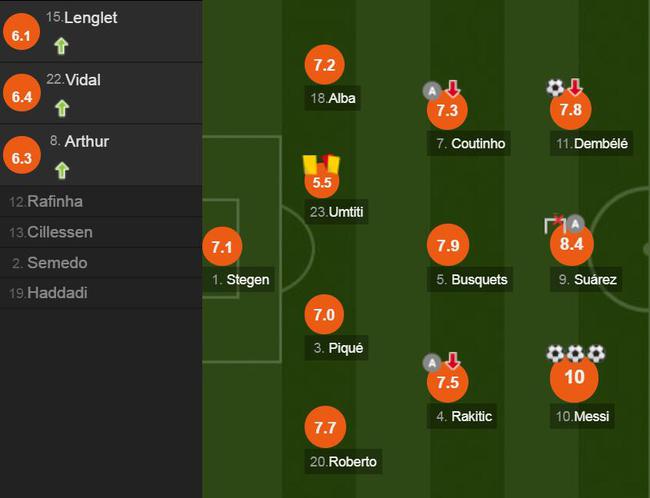650x498 pixels.
Task: Click the assist badge above Rakitic
Action: pos(432,362)
